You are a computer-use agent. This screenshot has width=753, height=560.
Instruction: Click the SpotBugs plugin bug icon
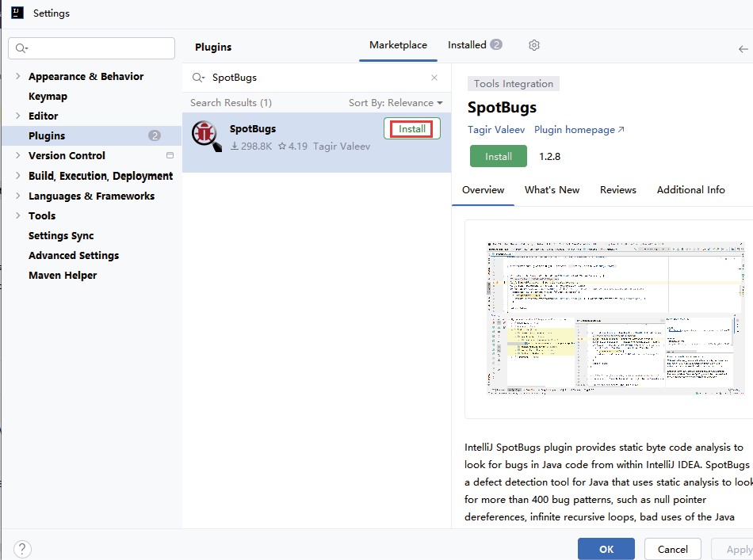pos(207,135)
